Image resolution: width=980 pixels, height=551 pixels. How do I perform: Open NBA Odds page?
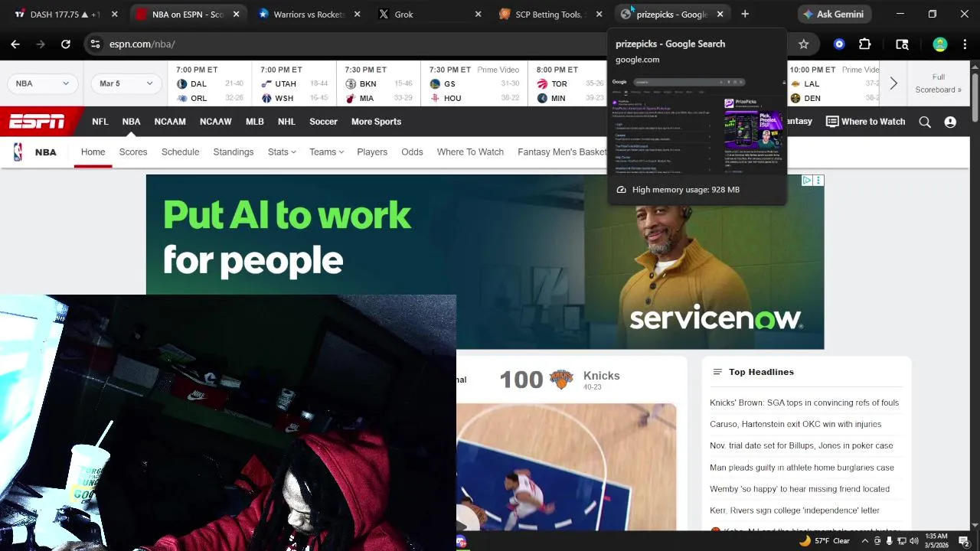(412, 152)
